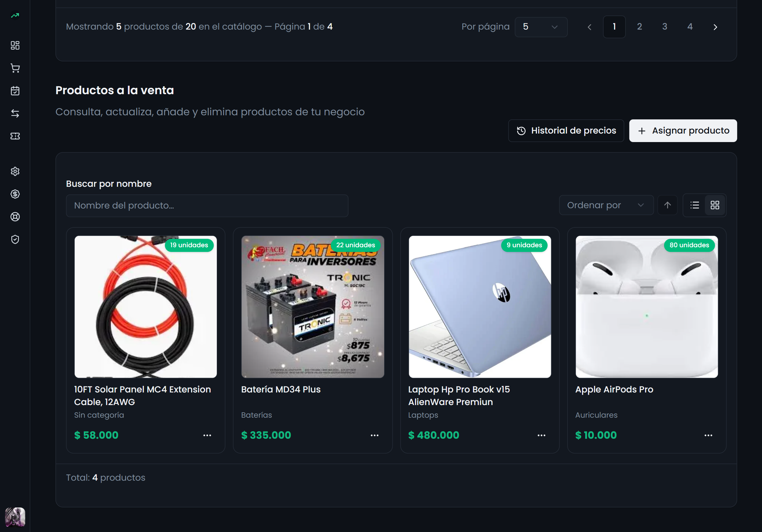The width and height of the screenshot is (762, 532).
Task: Click the $ 480.000 price
Action: (434, 435)
